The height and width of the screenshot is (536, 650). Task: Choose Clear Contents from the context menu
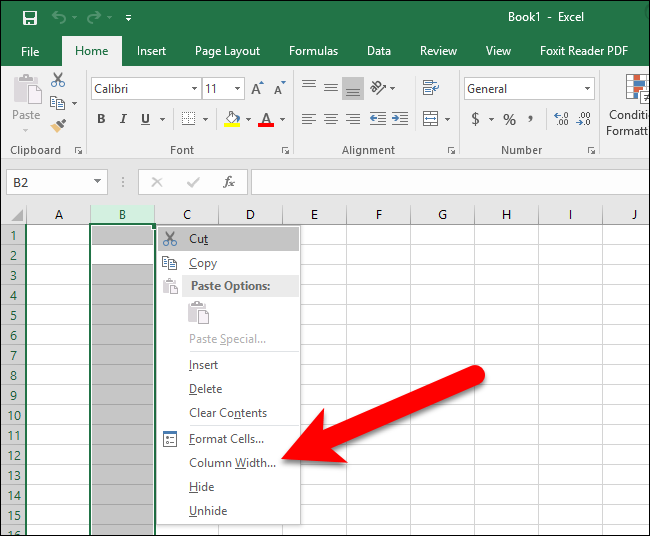pyautogui.click(x=228, y=413)
